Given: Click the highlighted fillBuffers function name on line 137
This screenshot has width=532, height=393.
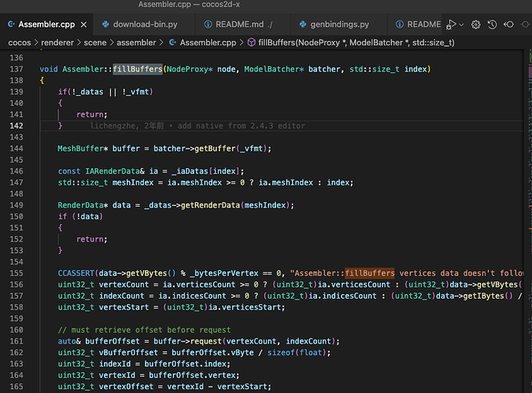Looking at the screenshot, I should point(138,69).
